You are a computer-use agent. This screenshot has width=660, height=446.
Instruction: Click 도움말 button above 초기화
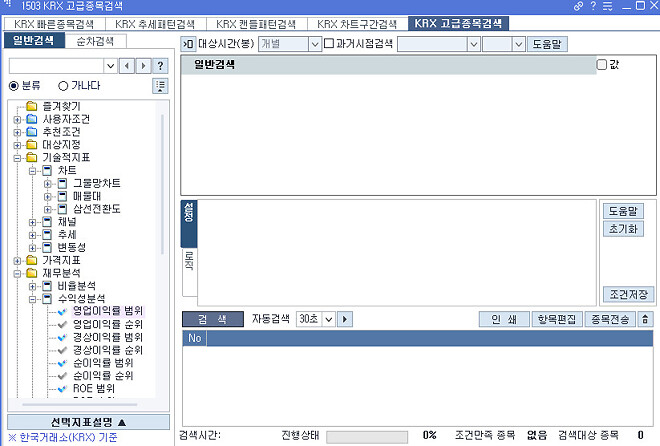click(623, 211)
